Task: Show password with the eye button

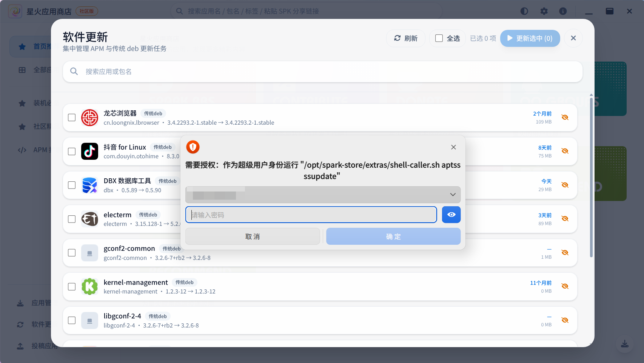Action: click(x=451, y=215)
